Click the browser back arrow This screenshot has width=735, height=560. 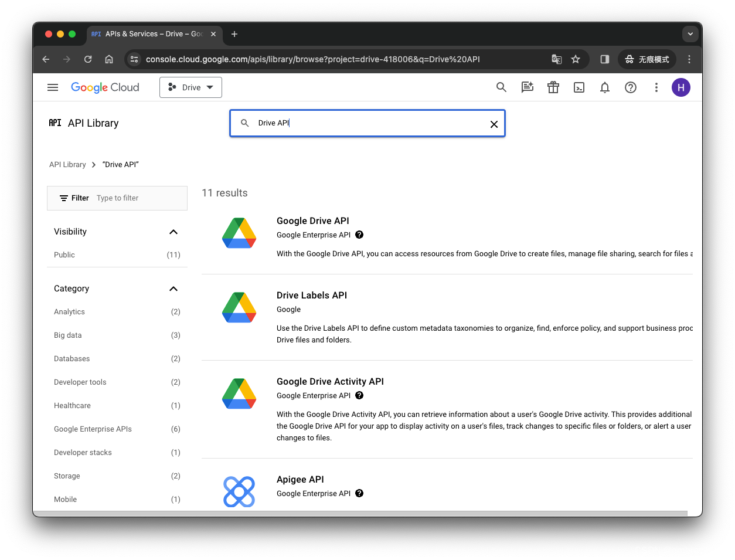(46, 59)
